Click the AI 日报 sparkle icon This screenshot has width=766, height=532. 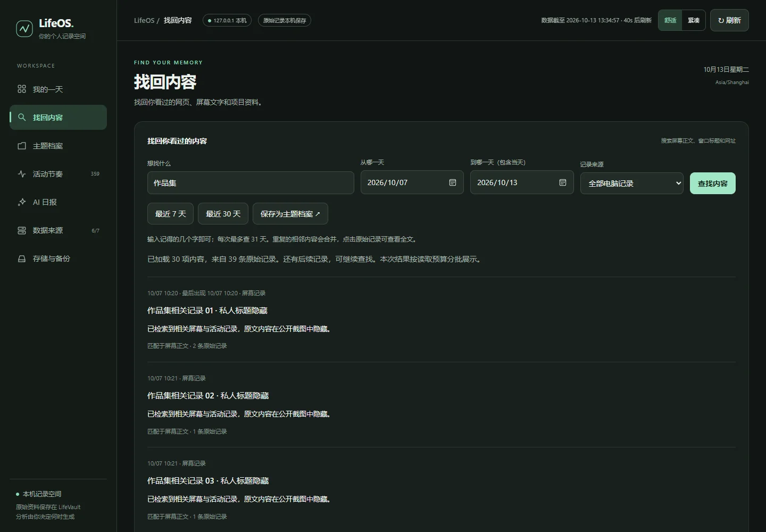click(x=22, y=202)
